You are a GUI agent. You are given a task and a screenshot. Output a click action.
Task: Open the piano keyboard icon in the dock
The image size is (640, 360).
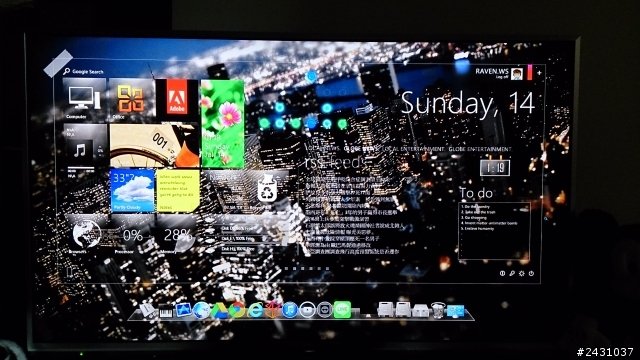tap(166, 312)
